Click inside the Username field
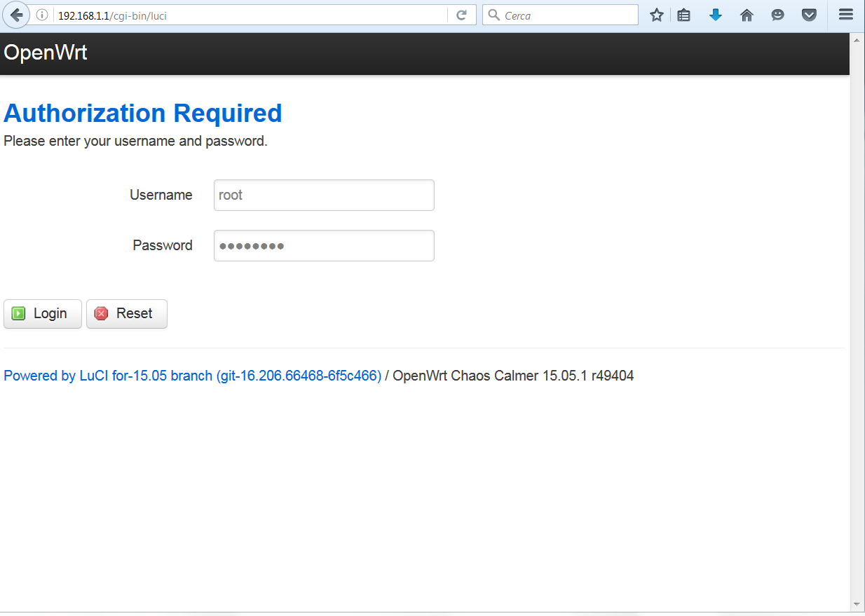 point(324,196)
